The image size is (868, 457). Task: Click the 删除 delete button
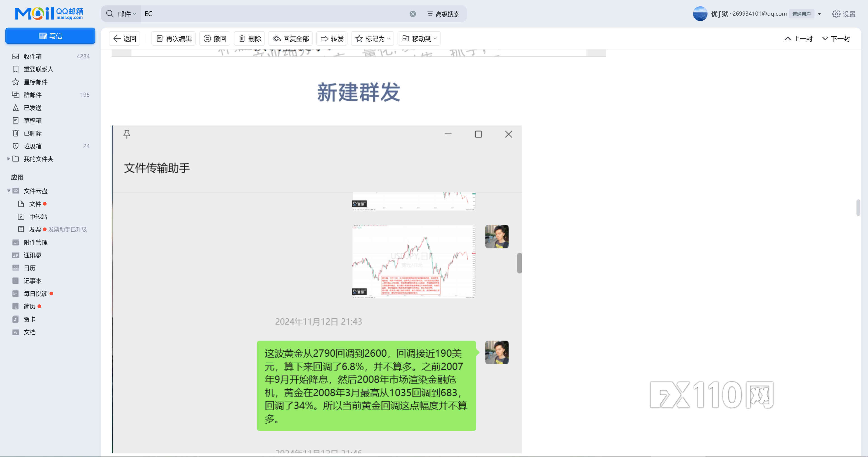[x=250, y=39]
